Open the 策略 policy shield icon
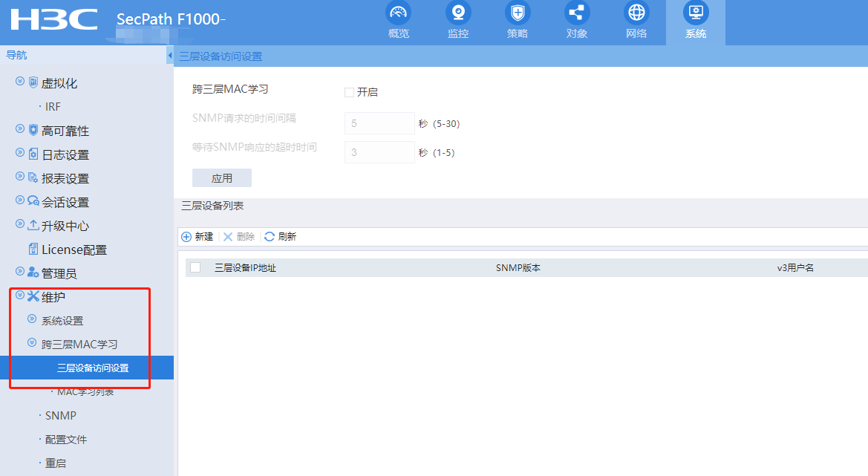Image resolution: width=868 pixels, height=476 pixels. (518, 12)
